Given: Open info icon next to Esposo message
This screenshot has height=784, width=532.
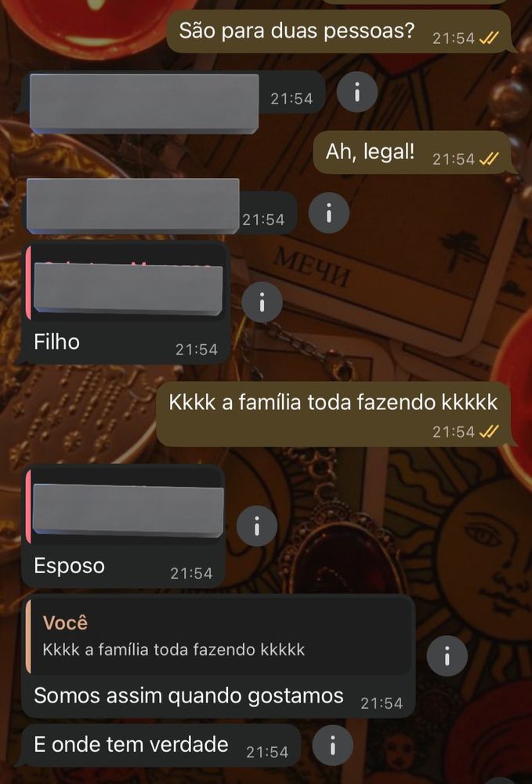Looking at the screenshot, I should (x=257, y=526).
